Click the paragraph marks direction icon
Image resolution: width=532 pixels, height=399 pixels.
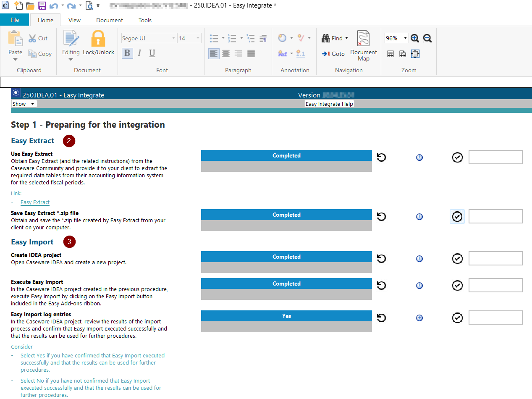pos(263,38)
